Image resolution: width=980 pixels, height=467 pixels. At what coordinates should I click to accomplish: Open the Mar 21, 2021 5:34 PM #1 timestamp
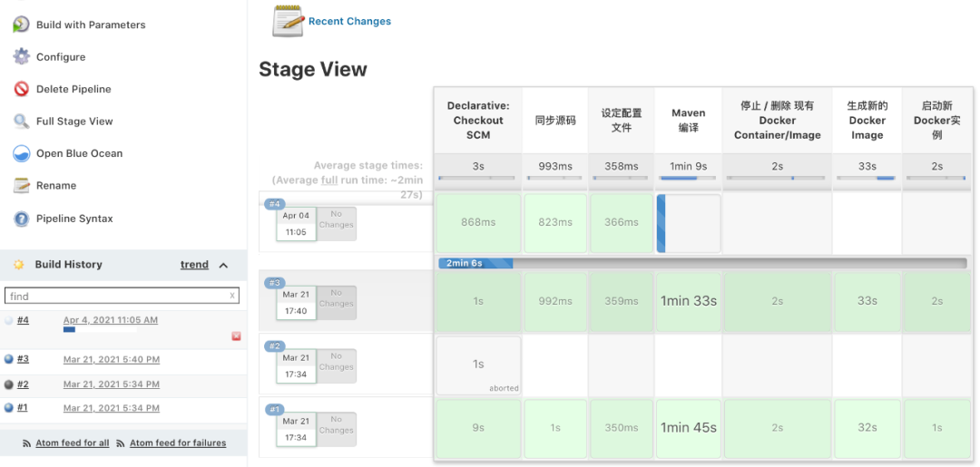click(112, 408)
